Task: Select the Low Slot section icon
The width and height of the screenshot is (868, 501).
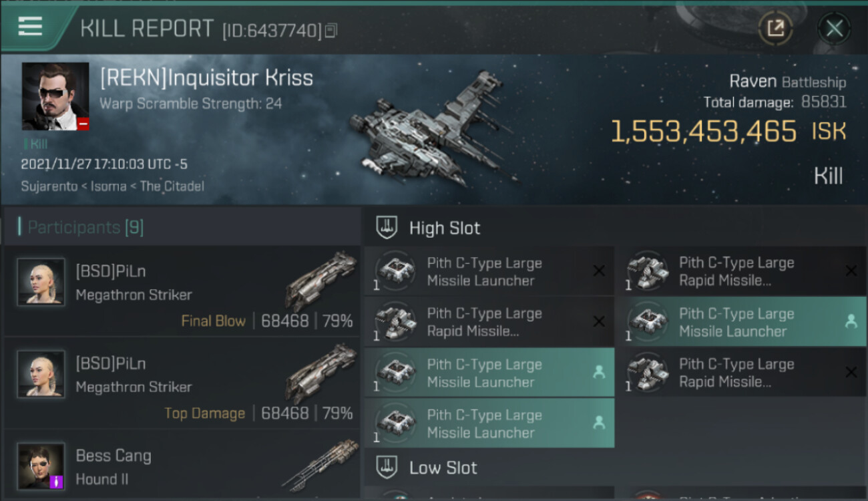Action: coord(387,466)
